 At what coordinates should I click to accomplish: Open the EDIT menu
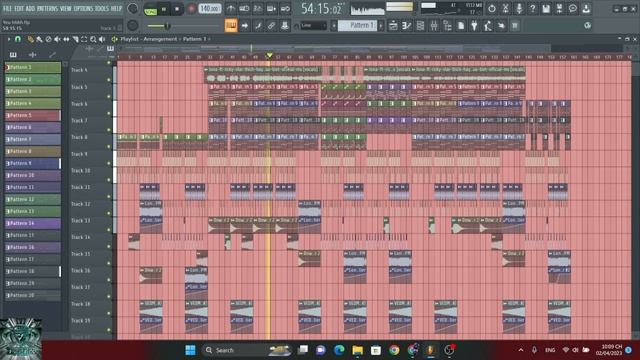(19, 8)
